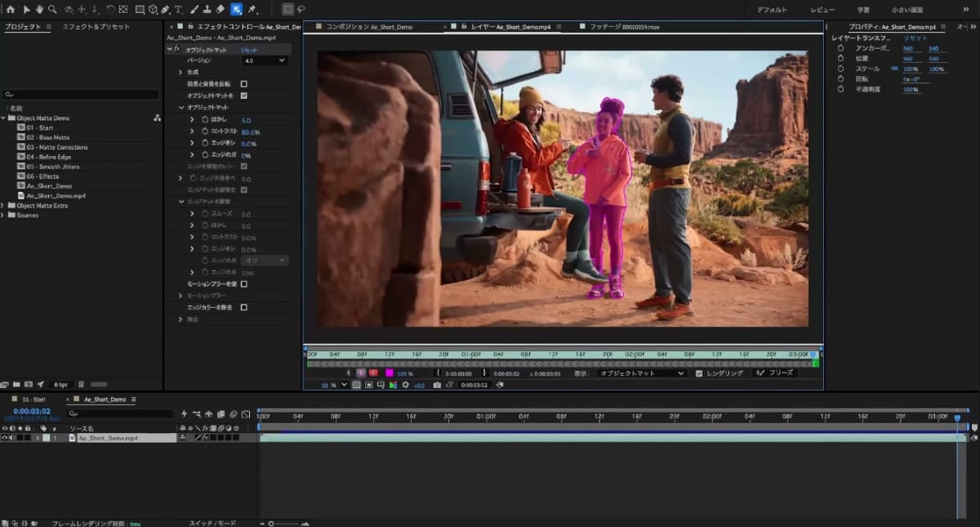The height and width of the screenshot is (527, 980).
Task: Toggle visibility eye of Ae_Short_Demo.mp4 layer
Action: pyautogui.click(x=5, y=438)
